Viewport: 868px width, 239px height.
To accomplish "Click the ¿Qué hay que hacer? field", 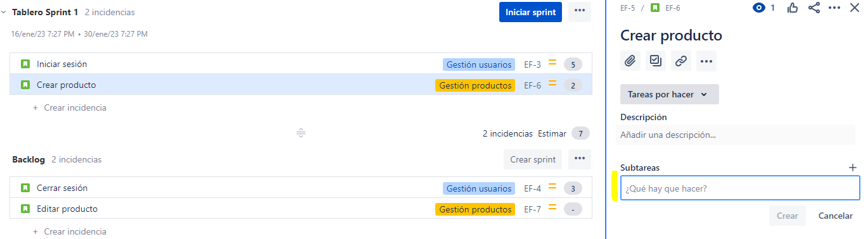I will tap(739, 188).
